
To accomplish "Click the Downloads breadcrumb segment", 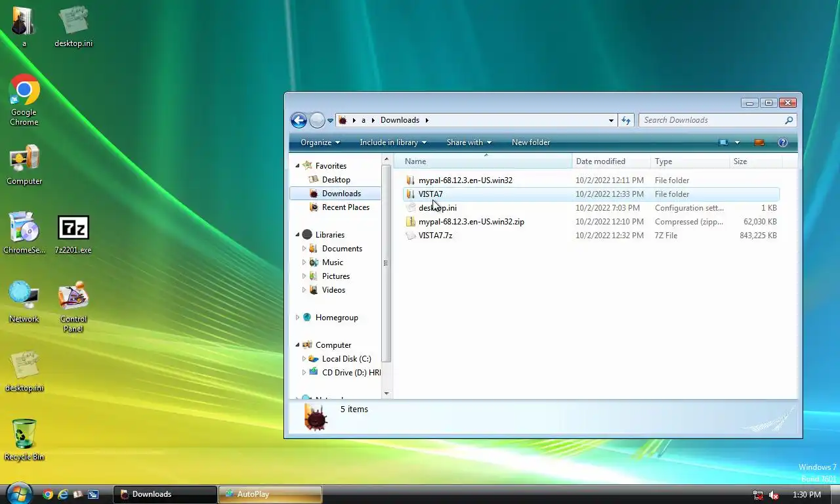I will click(400, 120).
